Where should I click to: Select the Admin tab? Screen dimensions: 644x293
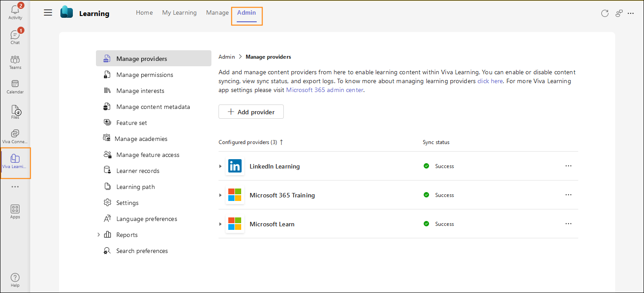246,12
